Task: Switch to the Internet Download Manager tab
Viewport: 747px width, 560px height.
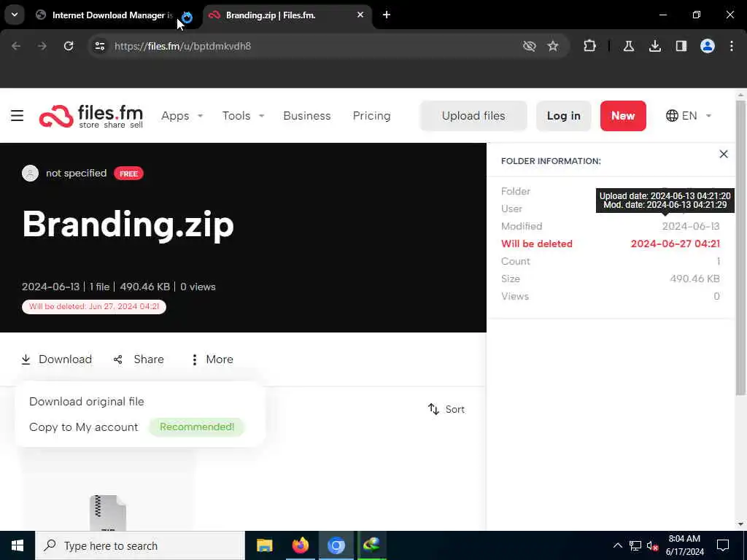Action: coord(113,15)
